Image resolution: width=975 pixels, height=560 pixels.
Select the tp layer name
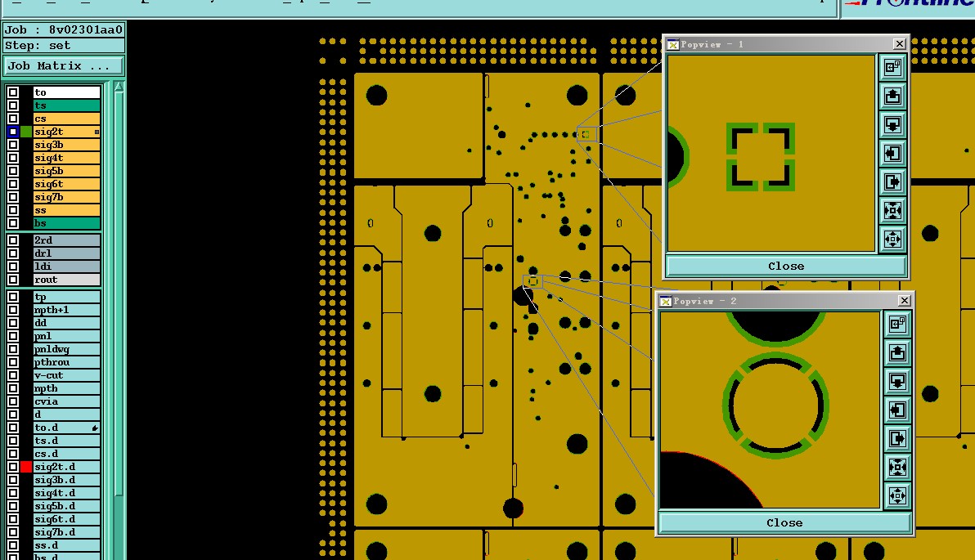point(66,297)
